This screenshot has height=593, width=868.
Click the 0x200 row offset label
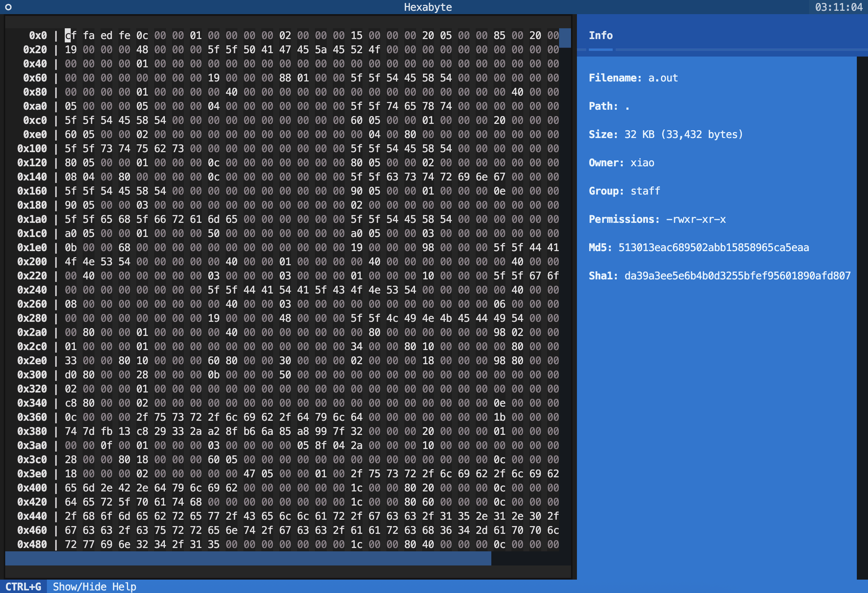[32, 262]
